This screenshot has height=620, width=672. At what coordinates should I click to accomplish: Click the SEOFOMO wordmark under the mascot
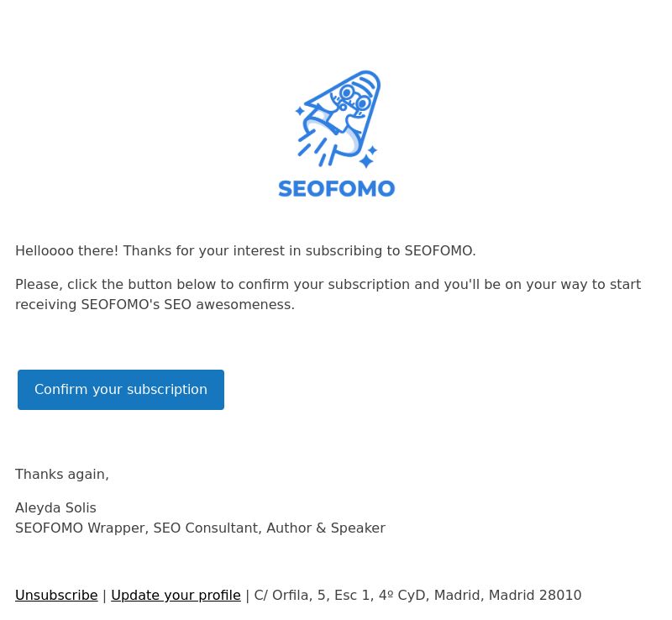pos(337,189)
